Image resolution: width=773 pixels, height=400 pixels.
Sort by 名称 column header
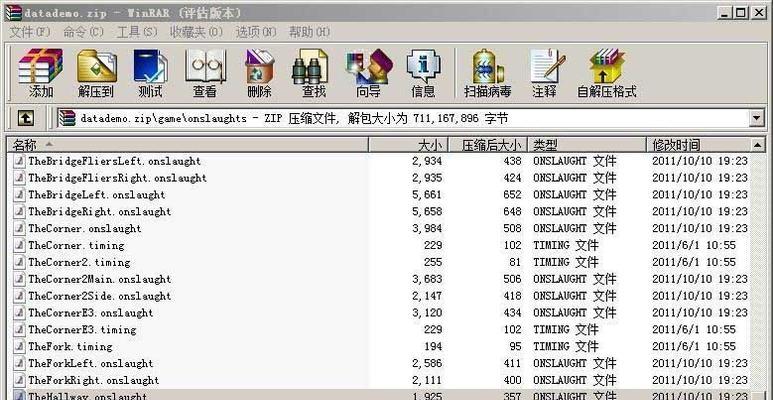pos(188,145)
